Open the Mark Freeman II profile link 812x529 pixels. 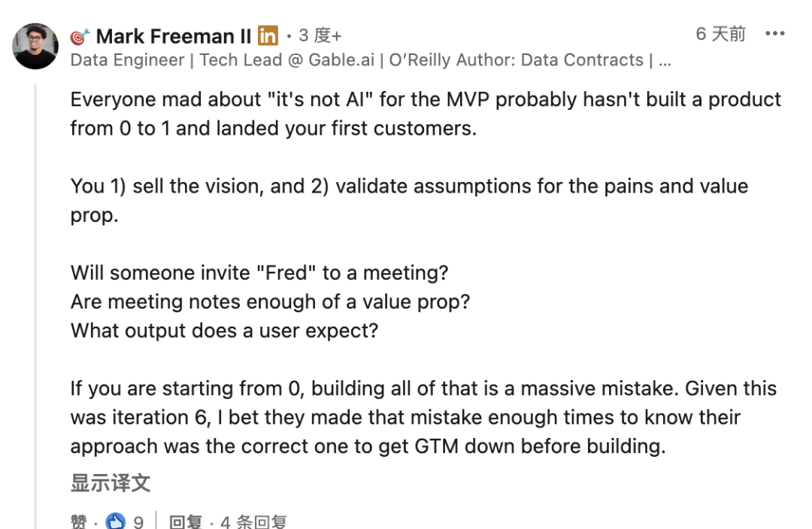(174, 36)
